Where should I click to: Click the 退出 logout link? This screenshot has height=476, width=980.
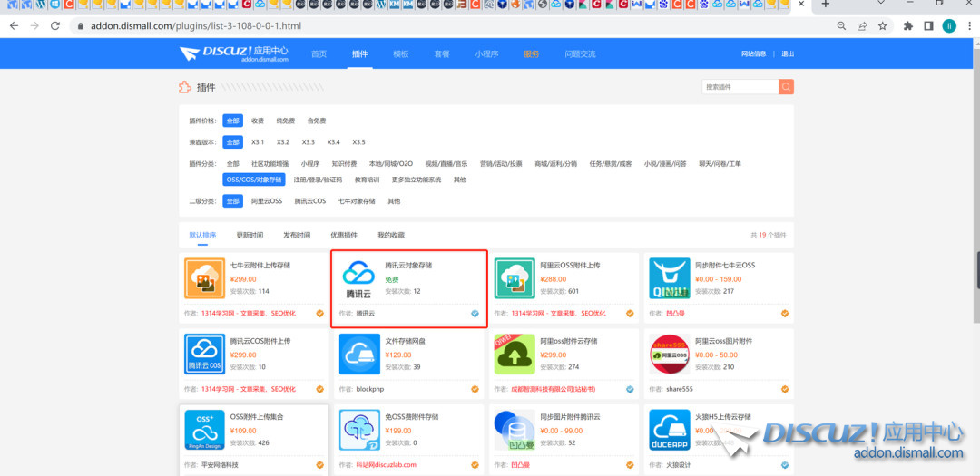788,54
